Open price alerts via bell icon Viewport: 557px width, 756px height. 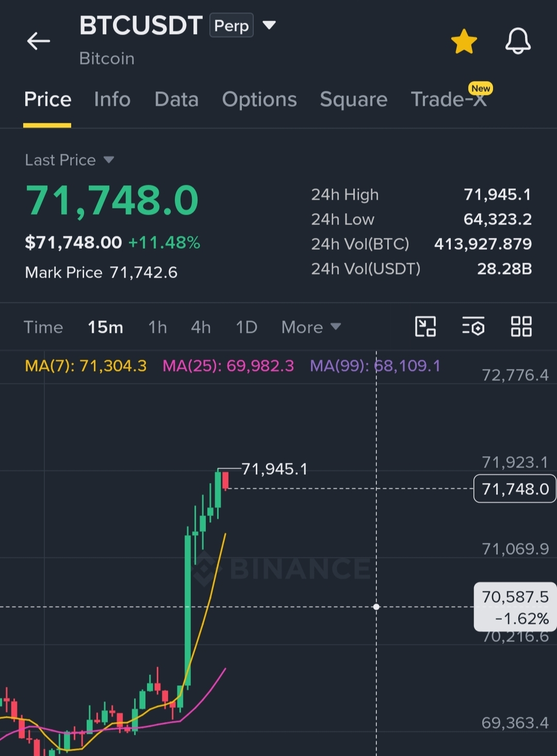[x=518, y=41]
